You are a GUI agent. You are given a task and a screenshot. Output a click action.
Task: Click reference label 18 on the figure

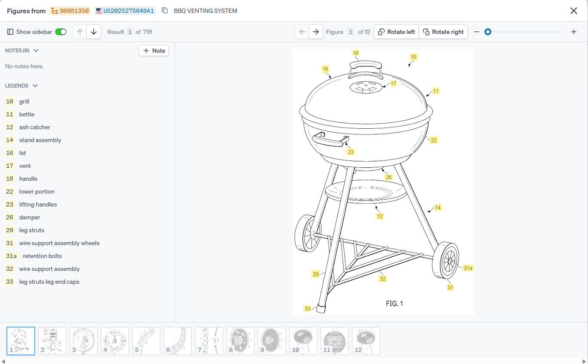coord(355,53)
